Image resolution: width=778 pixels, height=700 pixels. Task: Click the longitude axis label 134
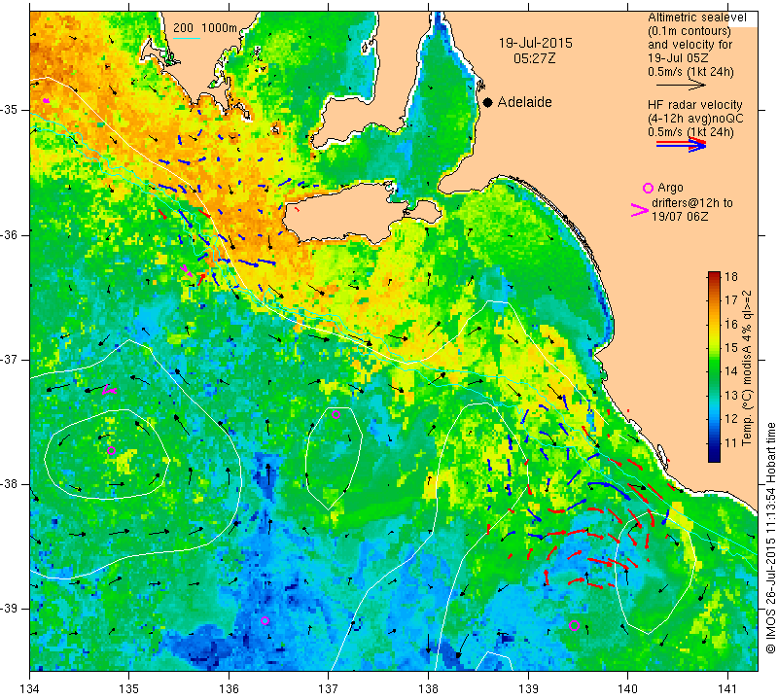pos(30,689)
